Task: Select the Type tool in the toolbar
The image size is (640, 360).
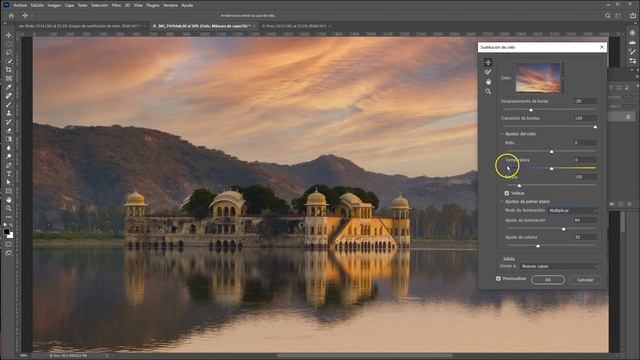Action: 9,174
